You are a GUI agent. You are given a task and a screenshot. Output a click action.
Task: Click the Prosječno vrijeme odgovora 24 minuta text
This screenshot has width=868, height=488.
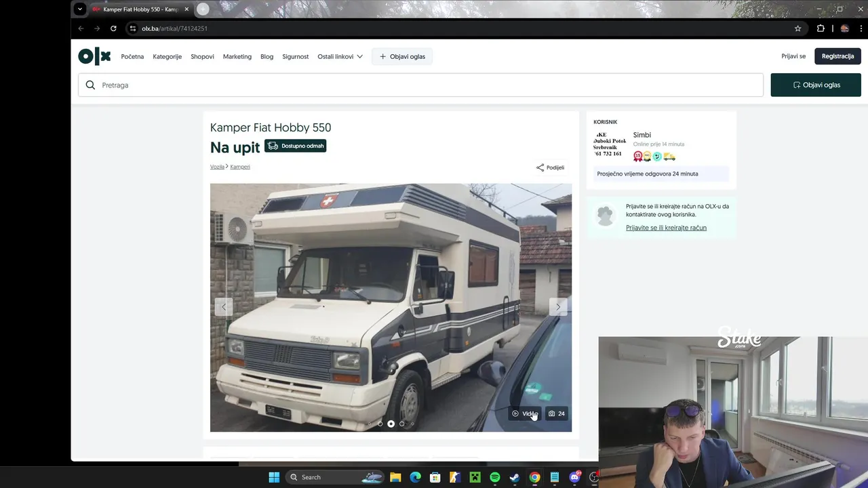pos(648,174)
